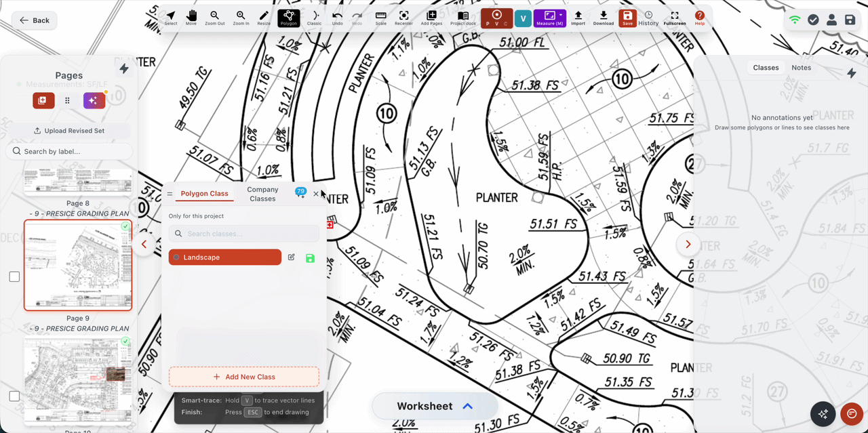This screenshot has height=433, width=868.
Task: Collapse right panel with red chevron
Action: tap(688, 244)
